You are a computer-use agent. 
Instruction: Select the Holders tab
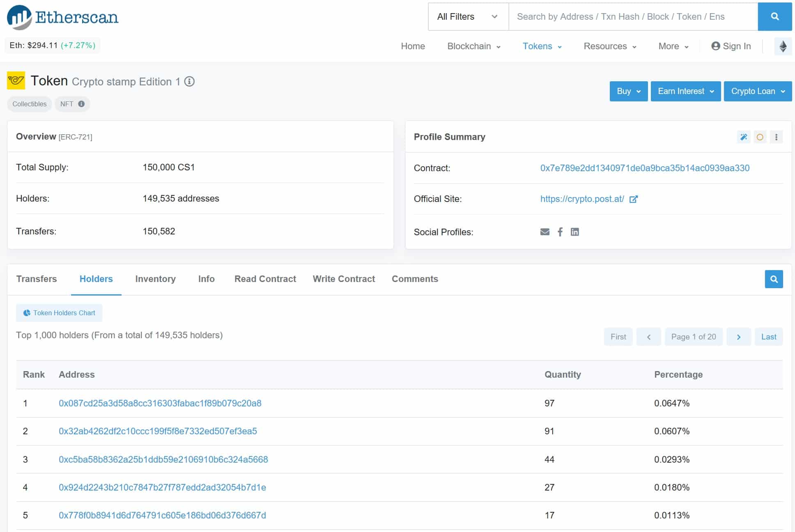coord(96,279)
